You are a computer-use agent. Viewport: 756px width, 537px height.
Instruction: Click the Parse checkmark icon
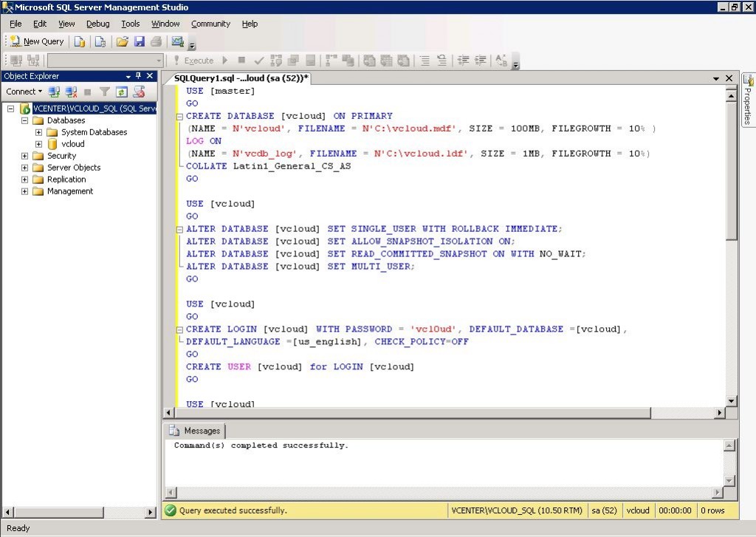pyautogui.click(x=259, y=61)
